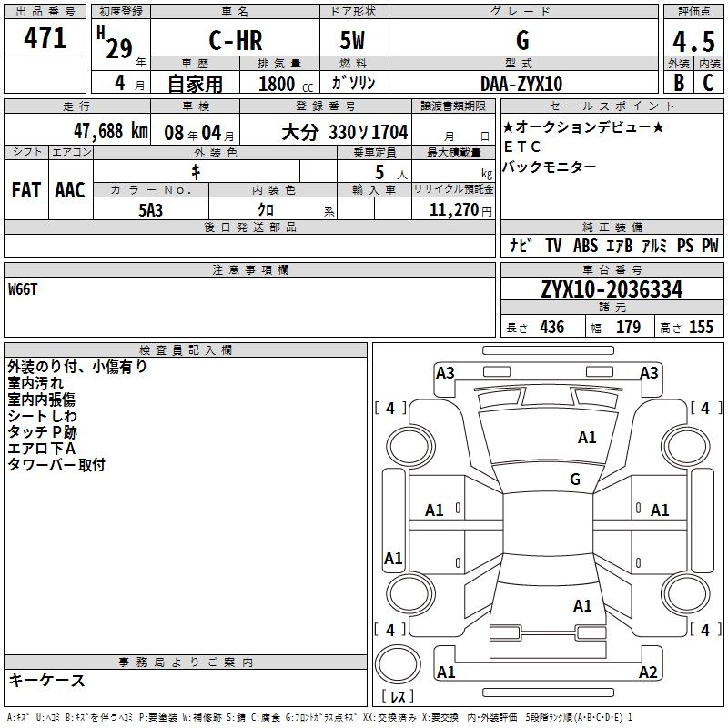Click the バックモニター sales point

(x=550, y=167)
